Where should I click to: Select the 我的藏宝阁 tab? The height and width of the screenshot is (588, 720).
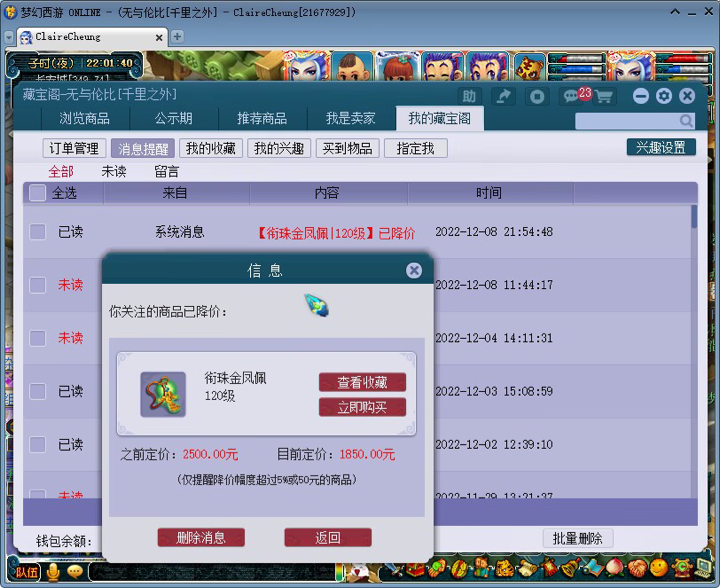[x=439, y=118]
